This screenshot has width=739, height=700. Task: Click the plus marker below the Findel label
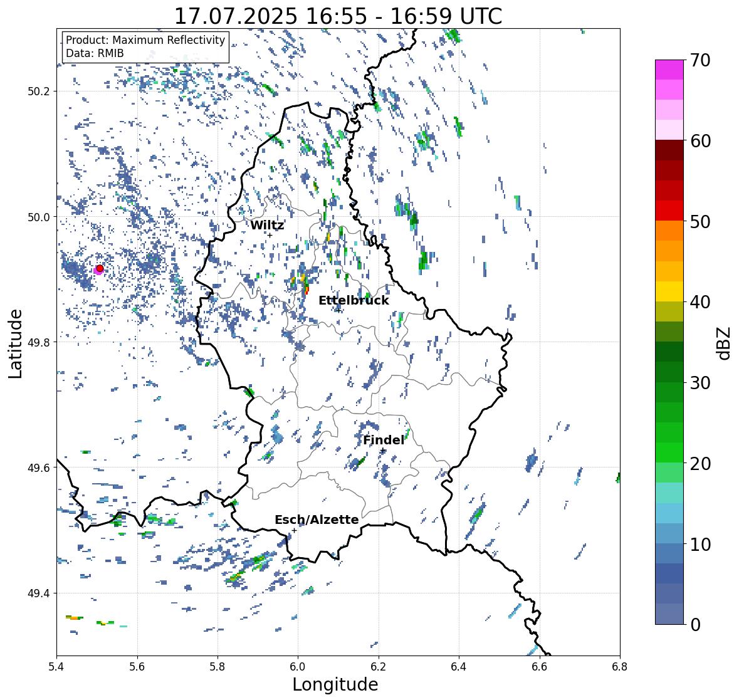coord(383,451)
